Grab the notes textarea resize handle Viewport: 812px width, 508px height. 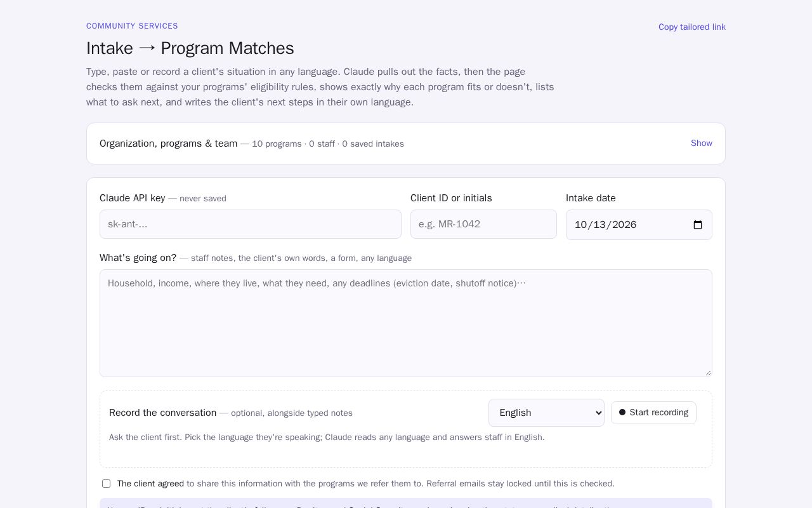[708, 373]
